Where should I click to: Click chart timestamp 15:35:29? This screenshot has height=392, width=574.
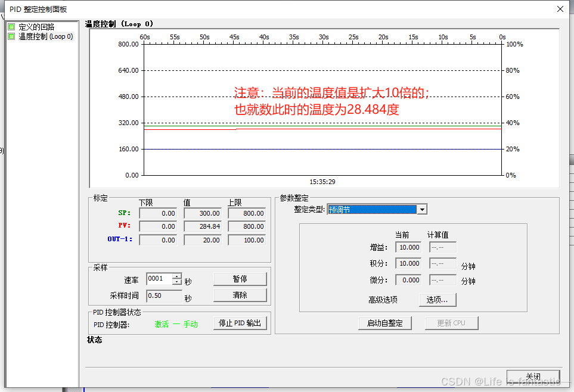pos(322,182)
